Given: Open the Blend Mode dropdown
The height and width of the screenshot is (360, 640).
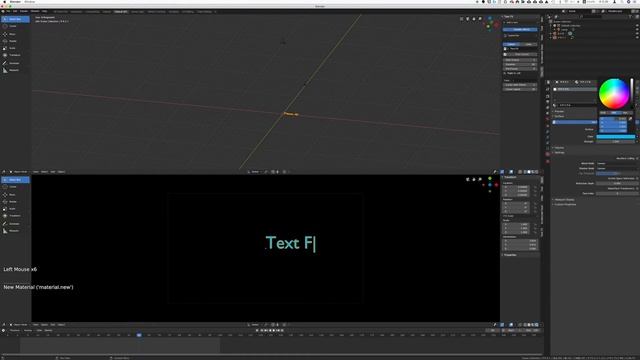Looking at the screenshot, I should tap(616, 163).
